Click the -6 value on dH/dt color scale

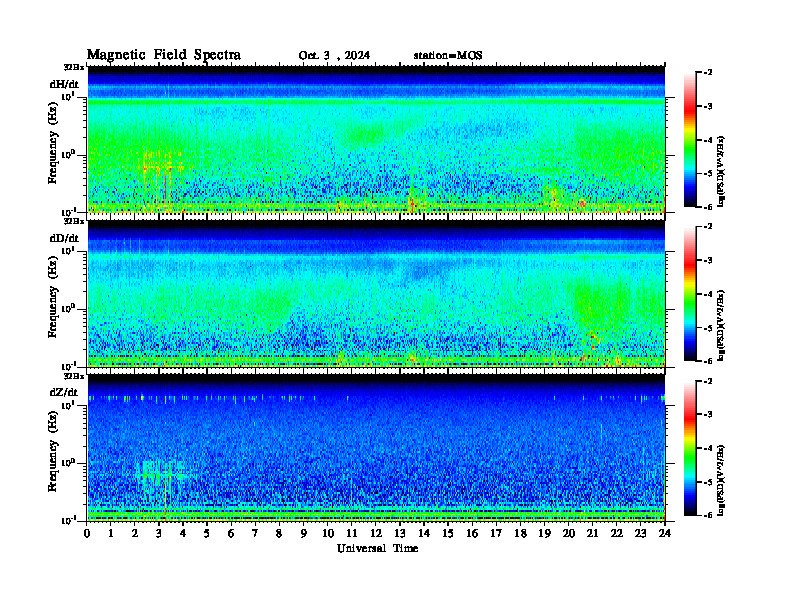(x=708, y=207)
